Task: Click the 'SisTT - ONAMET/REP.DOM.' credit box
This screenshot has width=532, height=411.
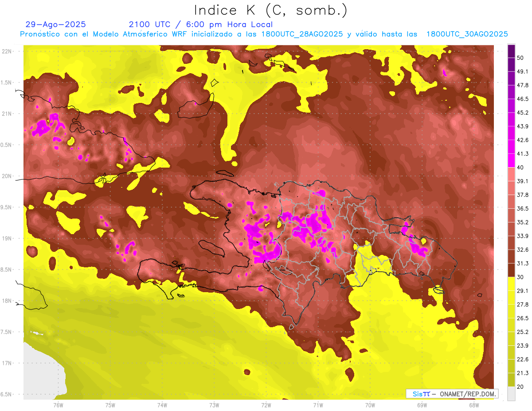Action: [452, 394]
